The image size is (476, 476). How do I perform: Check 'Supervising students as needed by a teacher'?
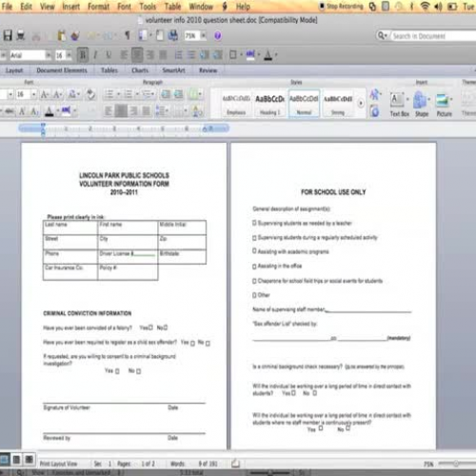click(254, 223)
